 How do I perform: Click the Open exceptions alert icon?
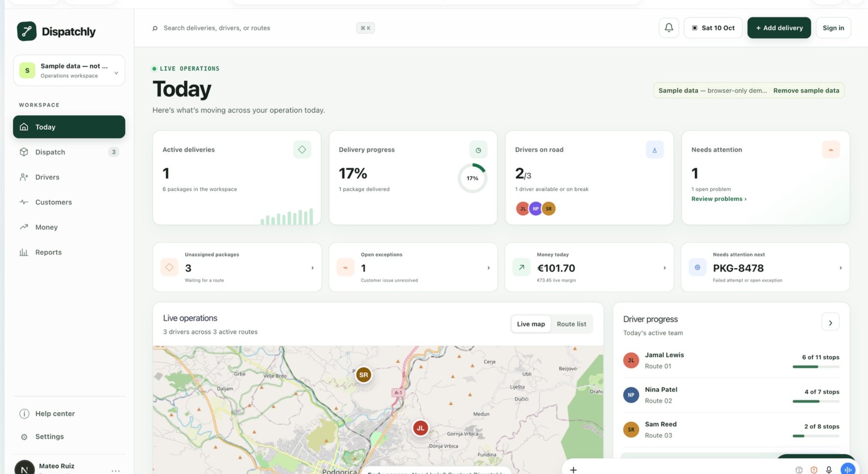pyautogui.click(x=345, y=267)
